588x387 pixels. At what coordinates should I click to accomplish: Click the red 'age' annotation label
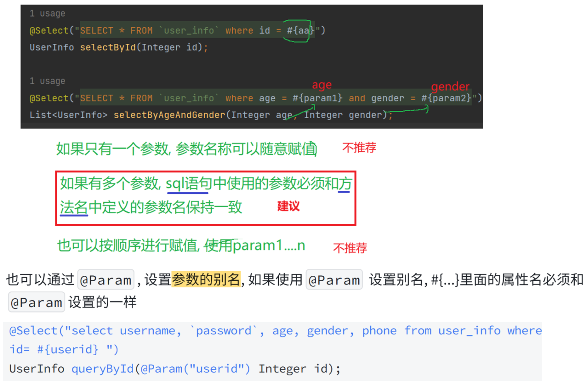(x=322, y=85)
